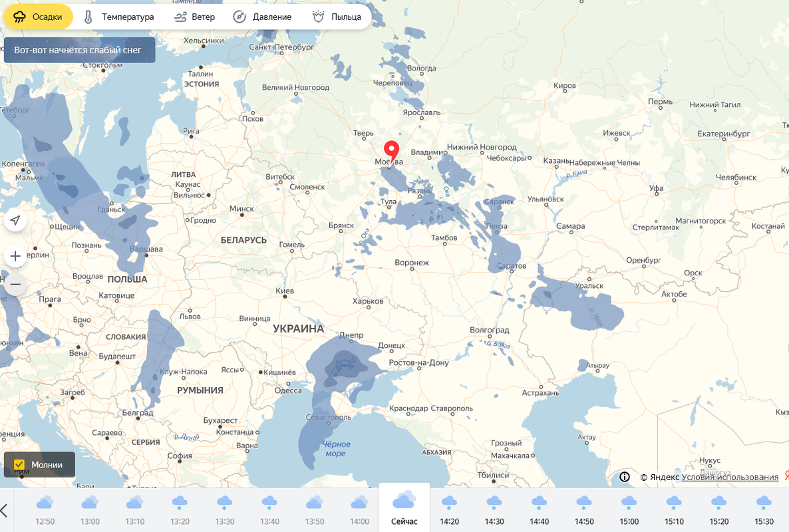789x532 pixels.
Task: Click the Санкт-Петербург city label
Action: click(281, 47)
